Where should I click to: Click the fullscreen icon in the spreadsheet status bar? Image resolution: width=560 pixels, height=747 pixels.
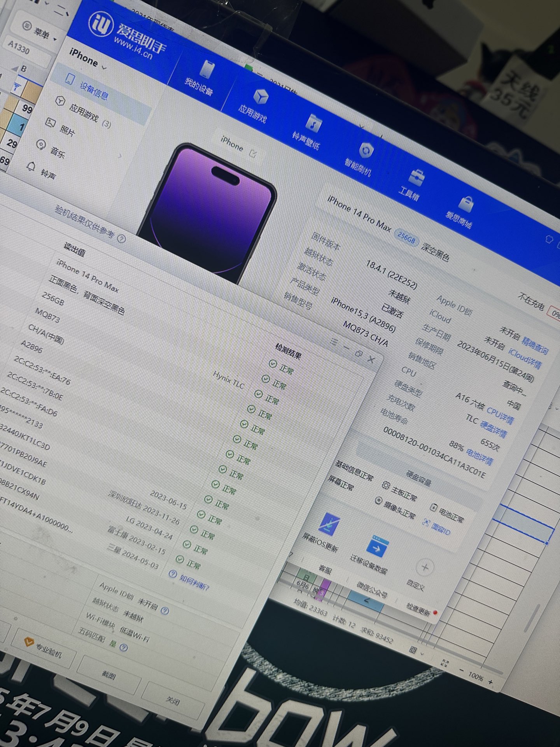click(x=444, y=663)
